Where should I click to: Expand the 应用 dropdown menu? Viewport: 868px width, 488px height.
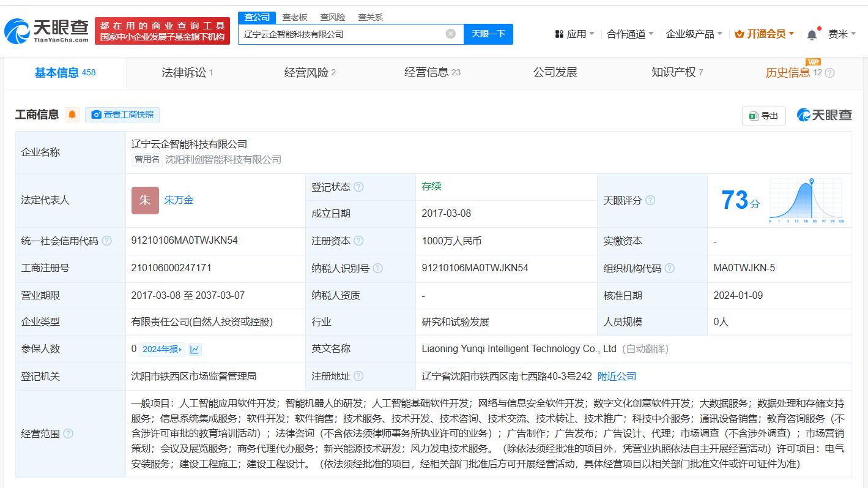pyautogui.click(x=574, y=34)
